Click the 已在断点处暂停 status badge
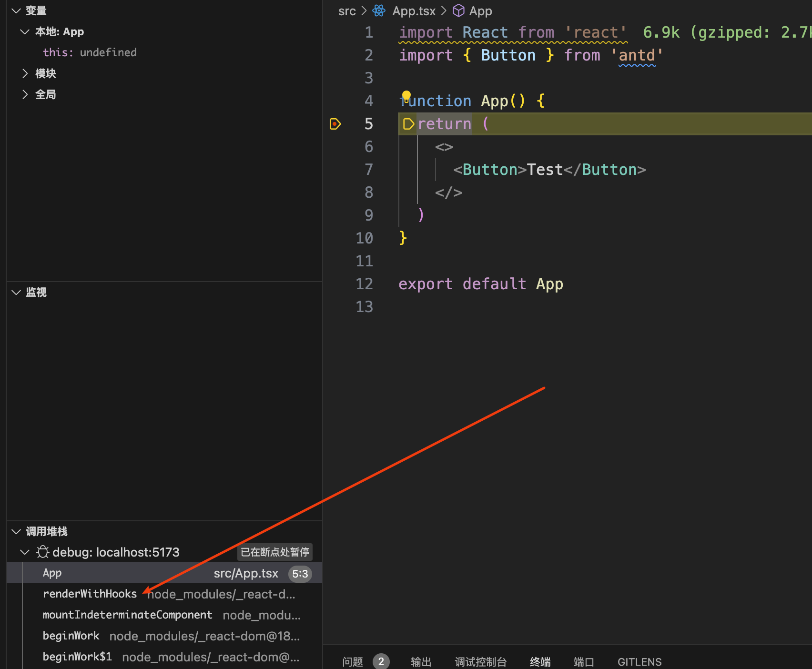 pyautogui.click(x=275, y=552)
